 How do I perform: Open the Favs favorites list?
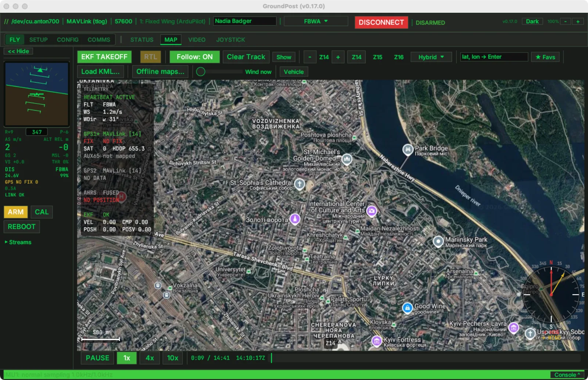click(x=545, y=57)
